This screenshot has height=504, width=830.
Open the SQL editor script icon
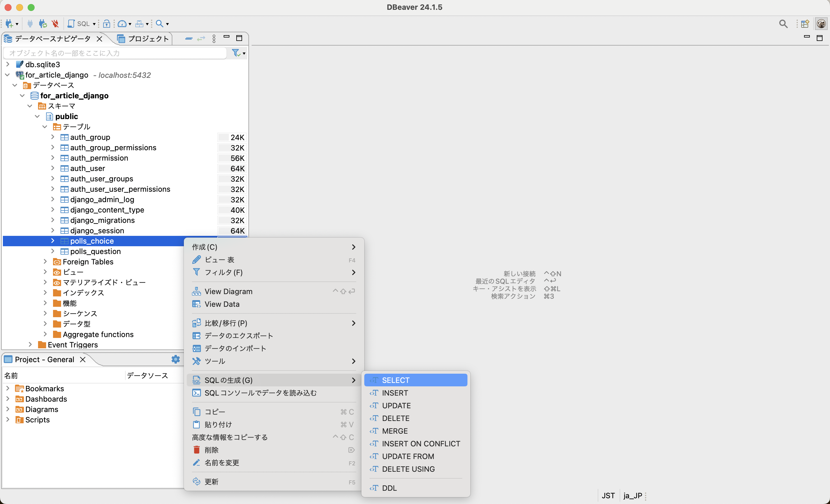coord(71,24)
